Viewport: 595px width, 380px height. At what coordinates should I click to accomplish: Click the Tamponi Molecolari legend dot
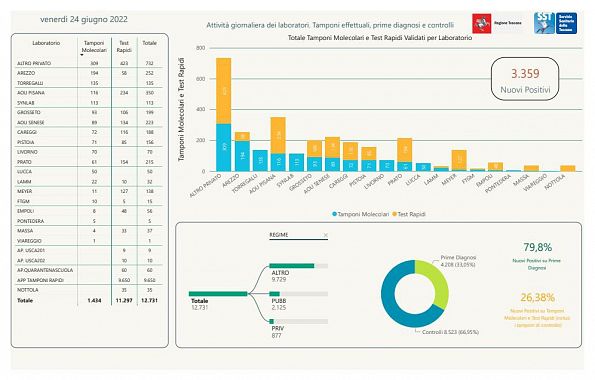pos(334,214)
